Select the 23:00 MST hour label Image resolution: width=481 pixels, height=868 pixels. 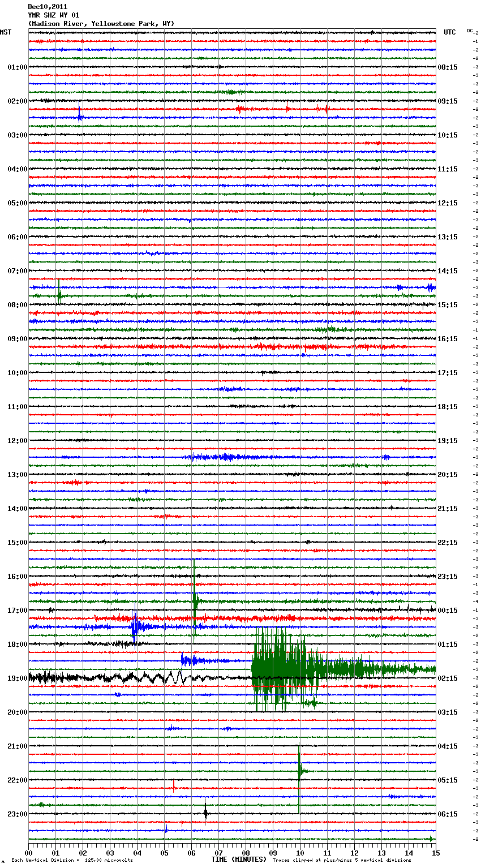pos(18,814)
